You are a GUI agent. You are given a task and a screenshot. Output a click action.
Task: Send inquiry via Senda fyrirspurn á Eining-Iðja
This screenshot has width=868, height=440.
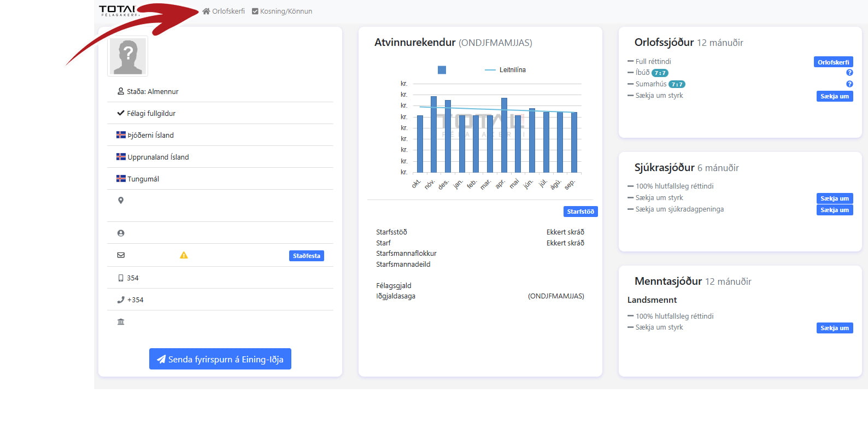pos(220,359)
